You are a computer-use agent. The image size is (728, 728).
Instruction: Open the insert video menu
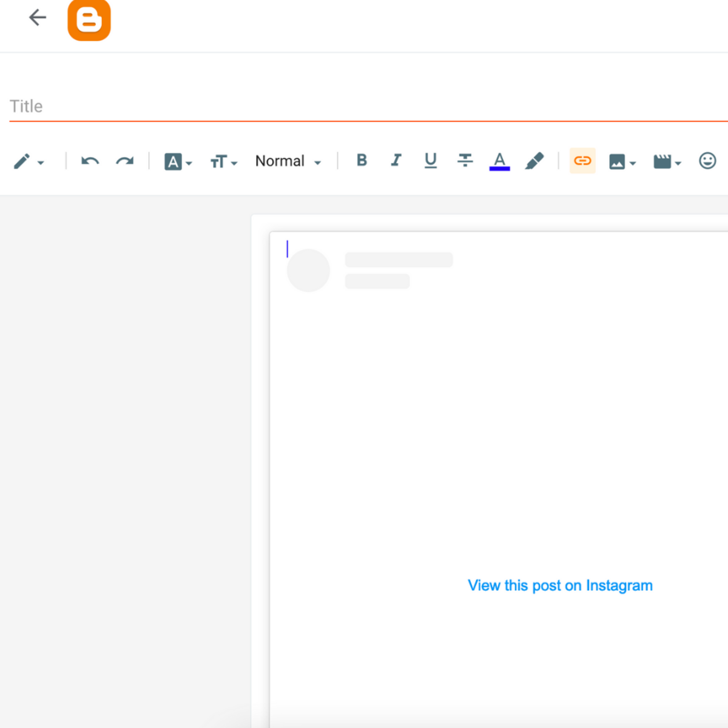click(x=667, y=161)
